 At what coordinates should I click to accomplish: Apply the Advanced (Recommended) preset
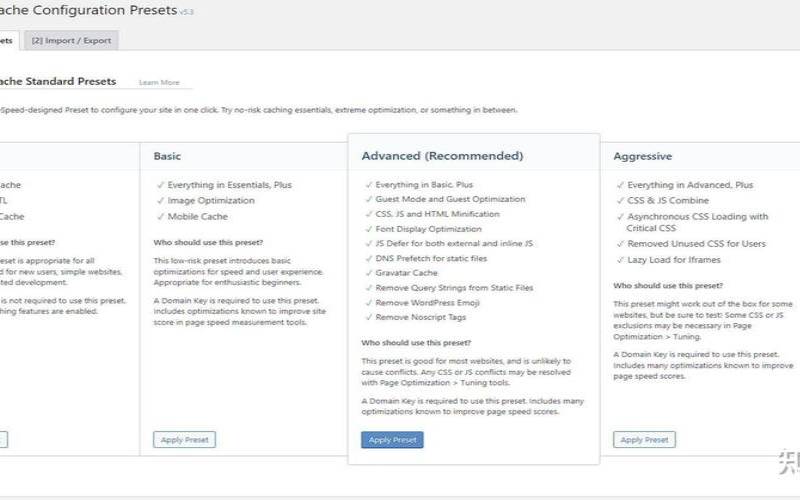click(x=392, y=440)
